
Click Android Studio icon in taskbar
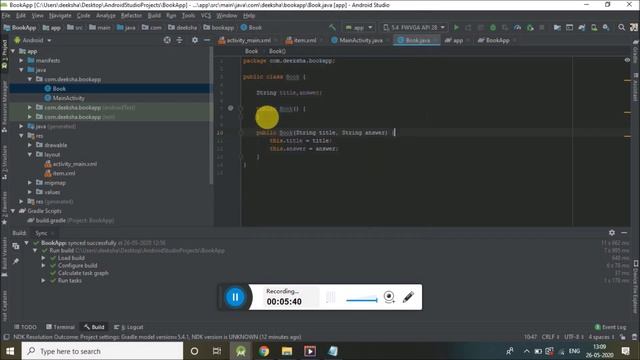[241, 351]
